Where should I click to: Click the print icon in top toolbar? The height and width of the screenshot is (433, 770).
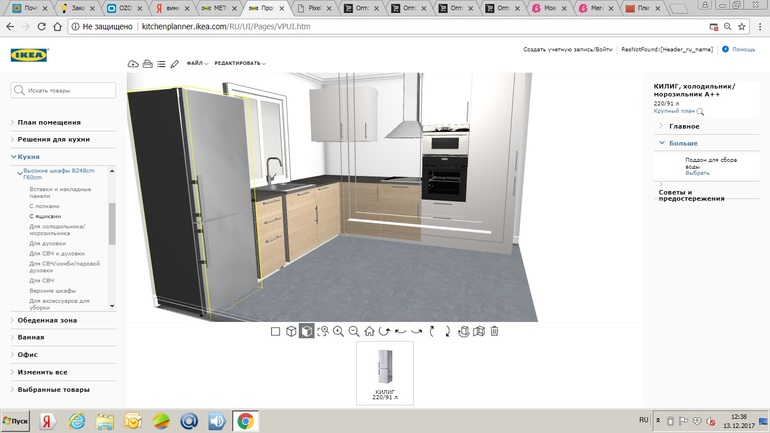pyautogui.click(x=147, y=64)
